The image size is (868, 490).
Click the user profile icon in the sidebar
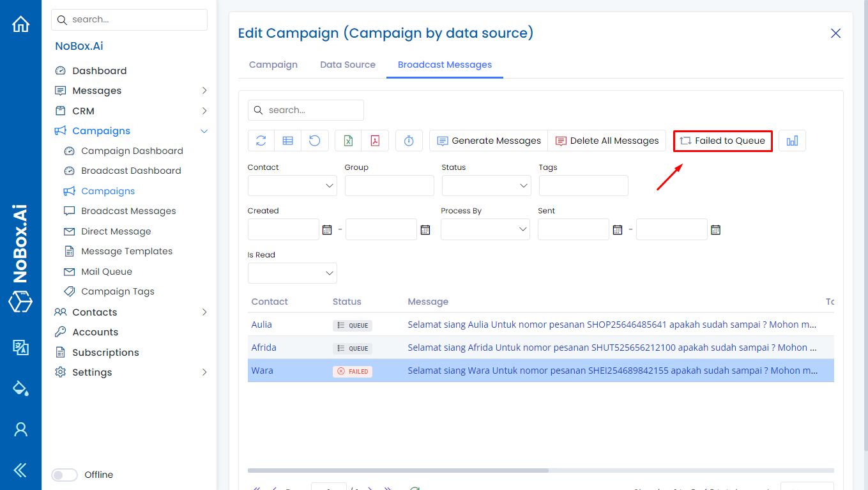20,429
